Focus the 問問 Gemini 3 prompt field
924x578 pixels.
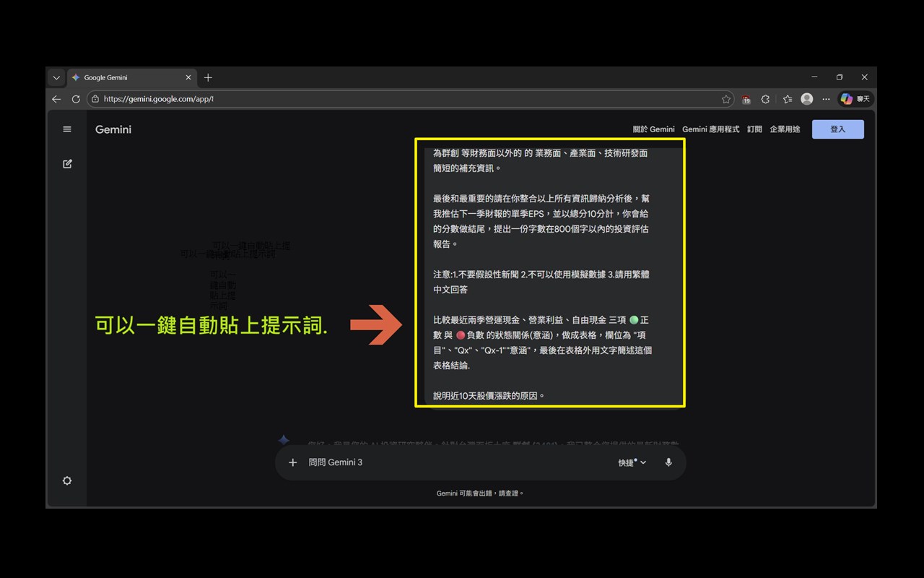tap(458, 462)
